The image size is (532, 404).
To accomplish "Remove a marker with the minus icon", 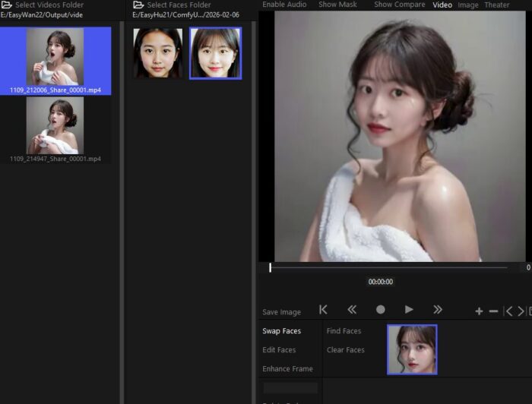I will [x=493, y=311].
